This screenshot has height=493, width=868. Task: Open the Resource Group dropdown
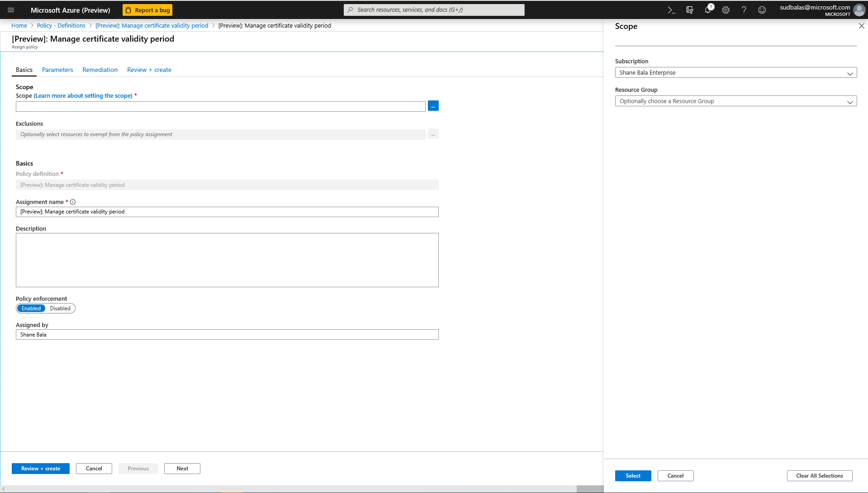pos(735,101)
